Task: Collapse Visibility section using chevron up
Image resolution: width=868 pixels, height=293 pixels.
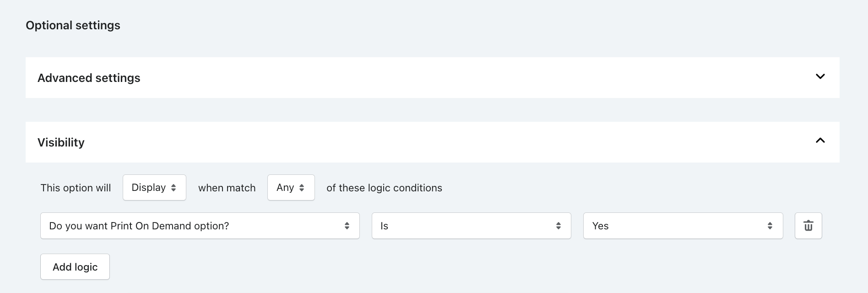Action: tap(820, 141)
